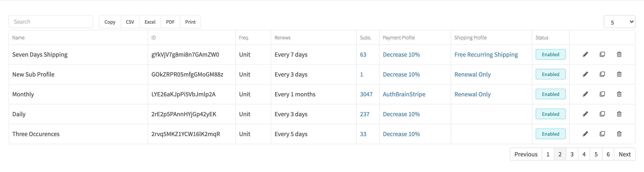Delete the Monthly profile

point(619,94)
